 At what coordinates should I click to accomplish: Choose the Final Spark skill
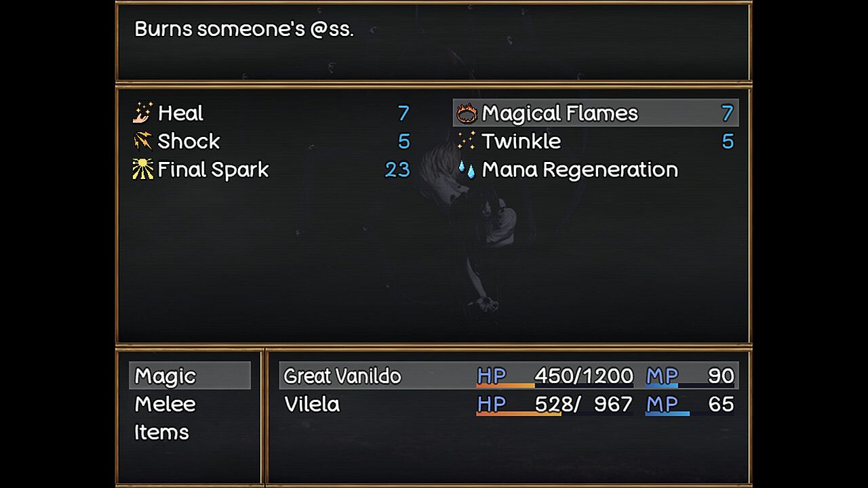214,169
